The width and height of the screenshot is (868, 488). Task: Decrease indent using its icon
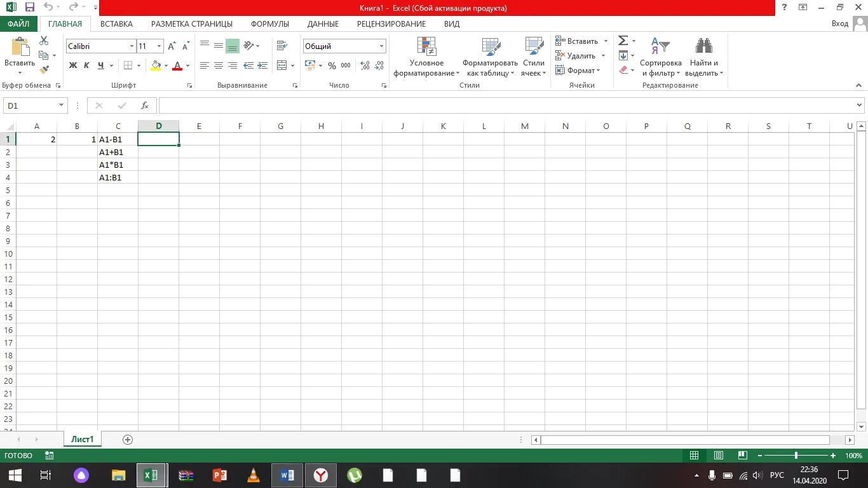pos(248,65)
